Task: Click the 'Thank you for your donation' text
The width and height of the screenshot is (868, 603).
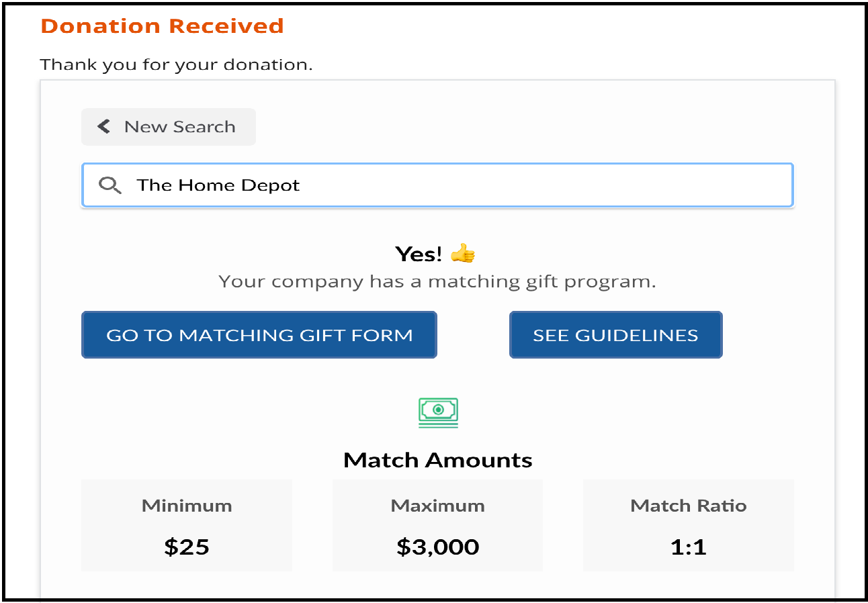Action: (176, 64)
